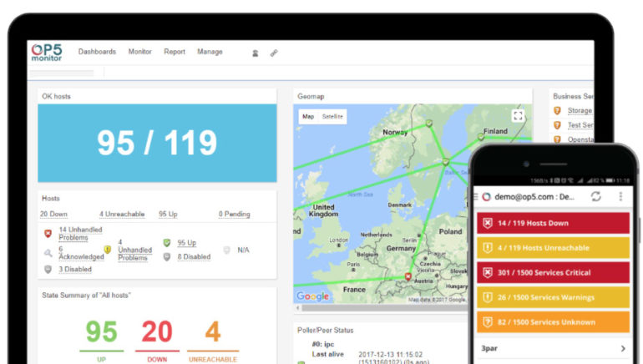Click the shield icon beside Test Ser

557,125
